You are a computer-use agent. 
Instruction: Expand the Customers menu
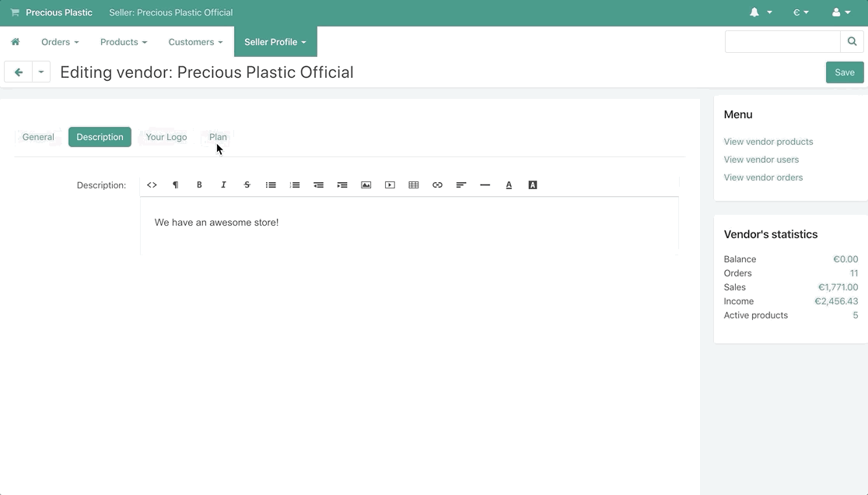coord(195,41)
